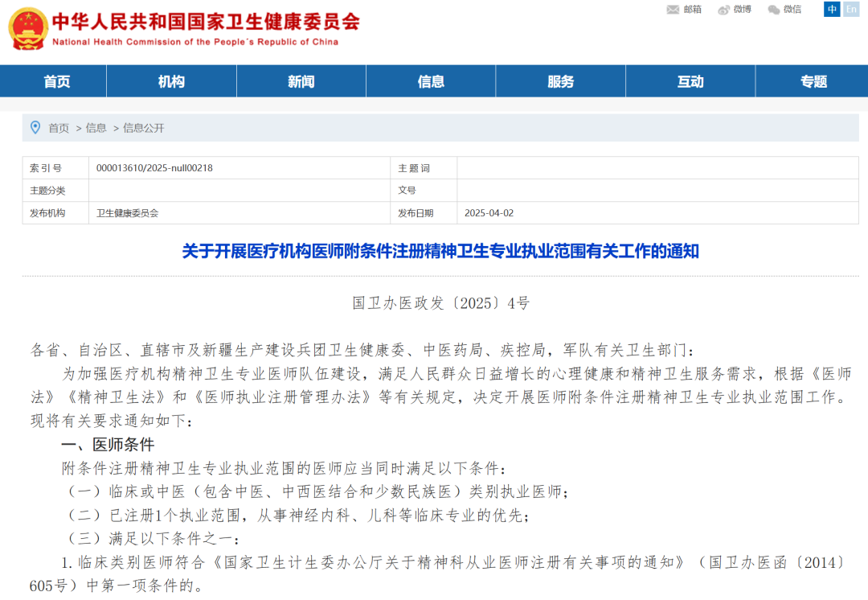Viewport: 868px width, 600px height.
Task: Go to 信息公开 in breadcrumb
Action: 143,128
